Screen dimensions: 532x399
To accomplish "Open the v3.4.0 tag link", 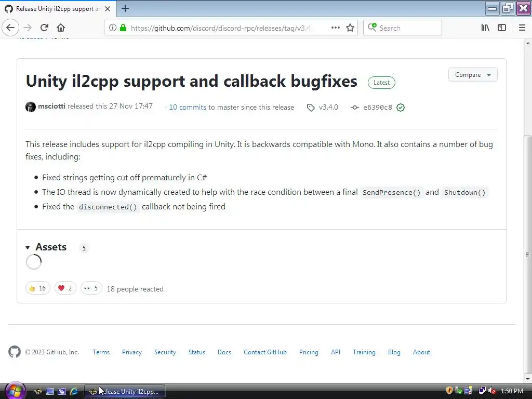I will 328,107.
